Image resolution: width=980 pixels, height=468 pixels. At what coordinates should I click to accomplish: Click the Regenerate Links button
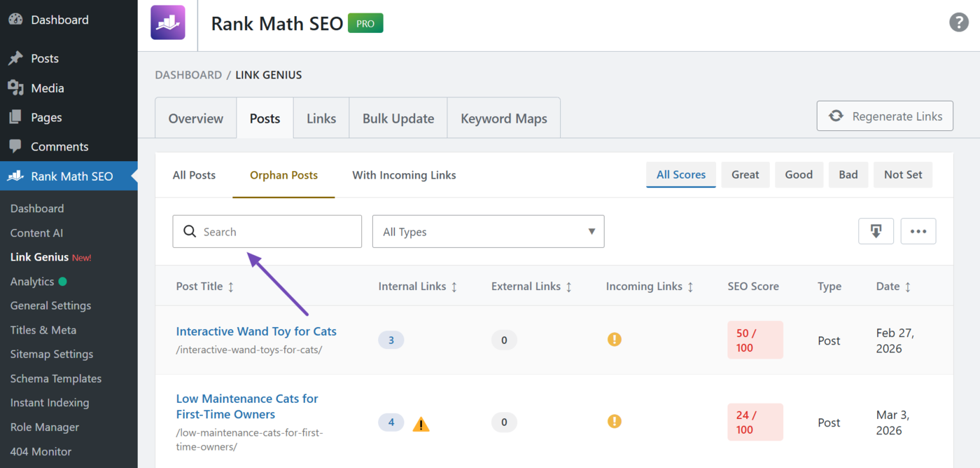pyautogui.click(x=885, y=116)
